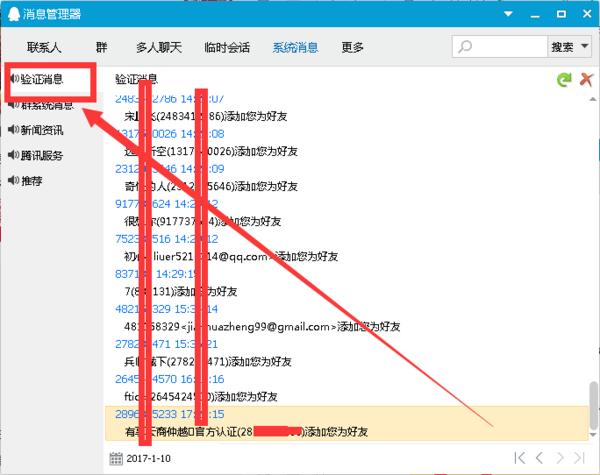Go to the first page of messages
The width and height of the screenshot is (600, 475).
point(520,458)
